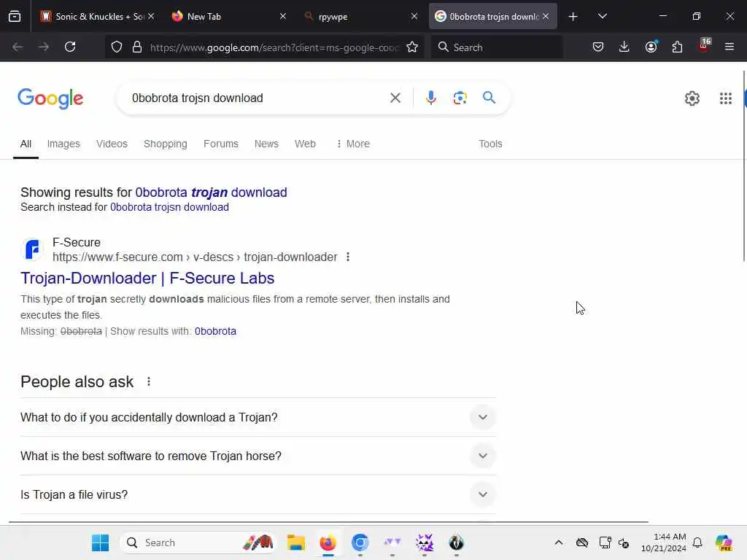Close the New Tab tab
Image resolution: width=747 pixels, height=560 pixels.
(282, 16)
